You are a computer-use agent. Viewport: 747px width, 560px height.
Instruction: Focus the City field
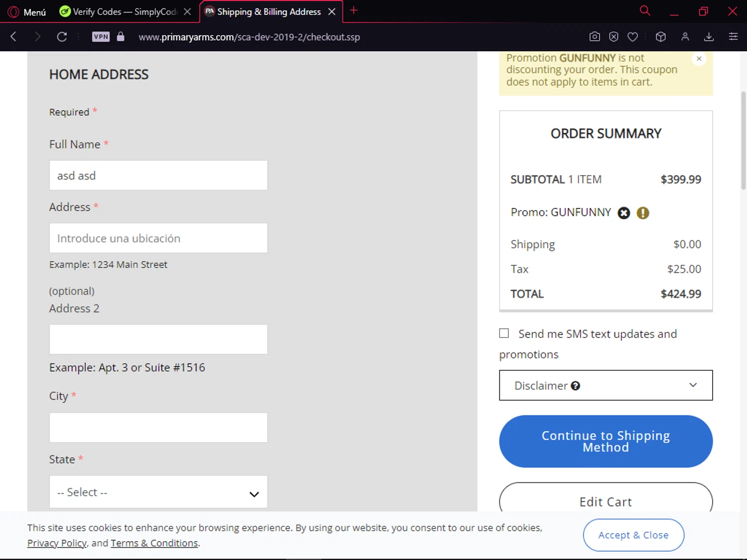pyautogui.click(x=158, y=428)
